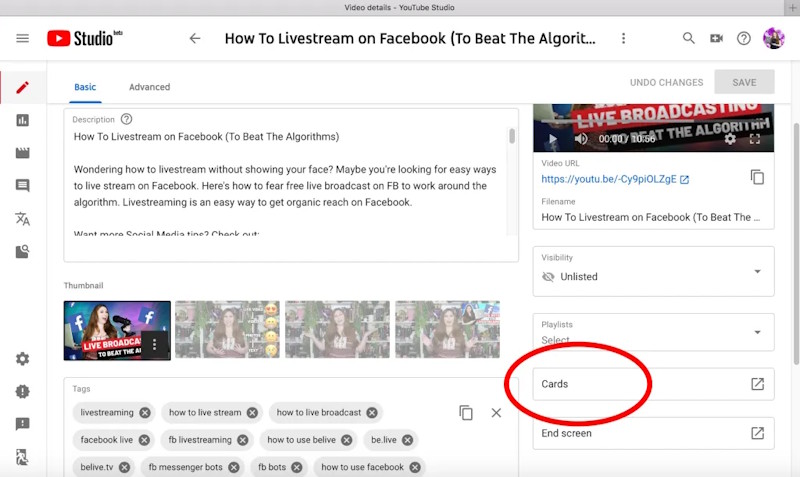
Task: Click the Creator Studio Classic exit icon
Action: [x=22, y=457]
